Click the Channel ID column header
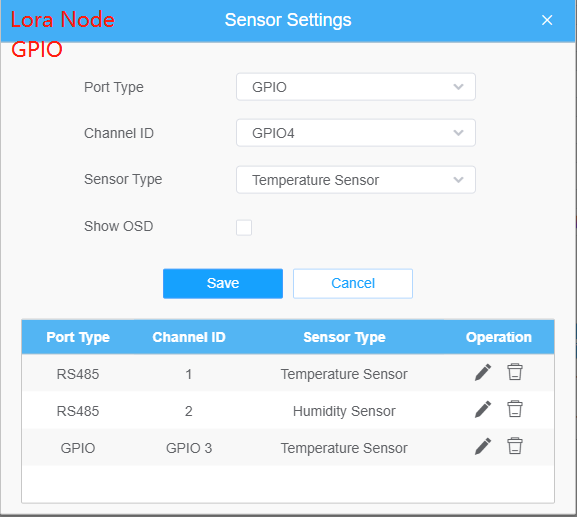577x517 pixels. (189, 337)
